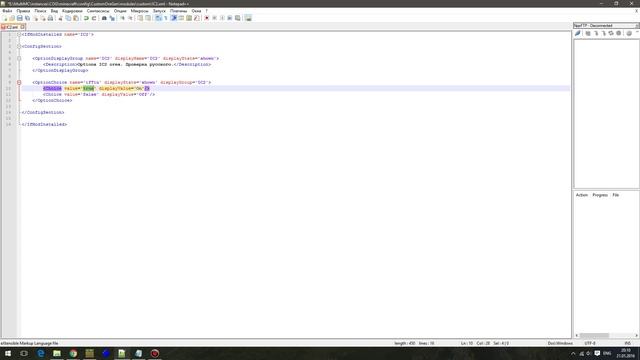Open the Поиск menu

(40, 11)
